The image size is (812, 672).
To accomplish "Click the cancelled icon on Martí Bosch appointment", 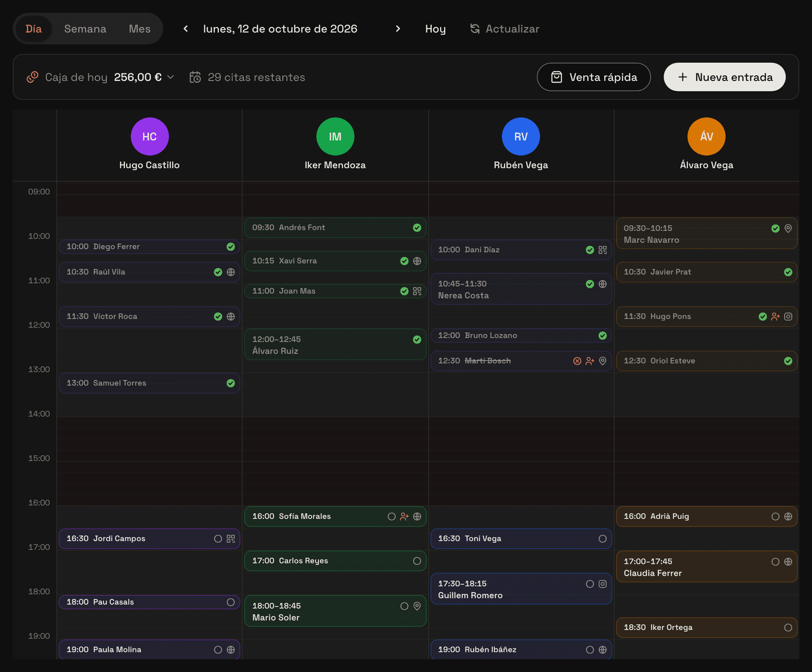I will [x=577, y=361].
